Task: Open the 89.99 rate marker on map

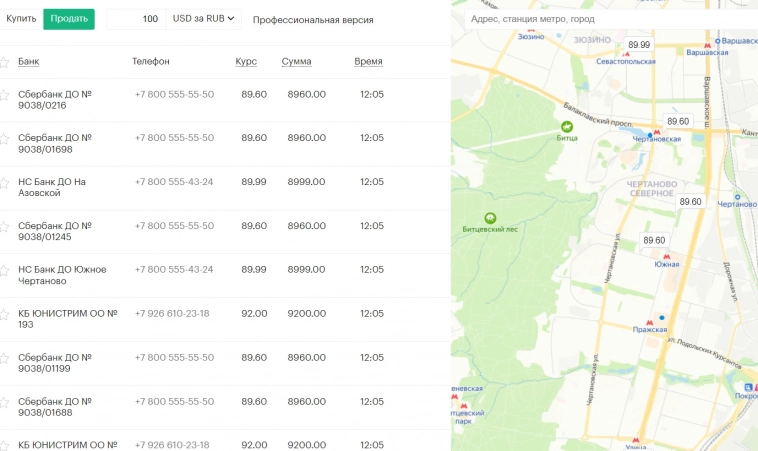Action: tap(638, 45)
